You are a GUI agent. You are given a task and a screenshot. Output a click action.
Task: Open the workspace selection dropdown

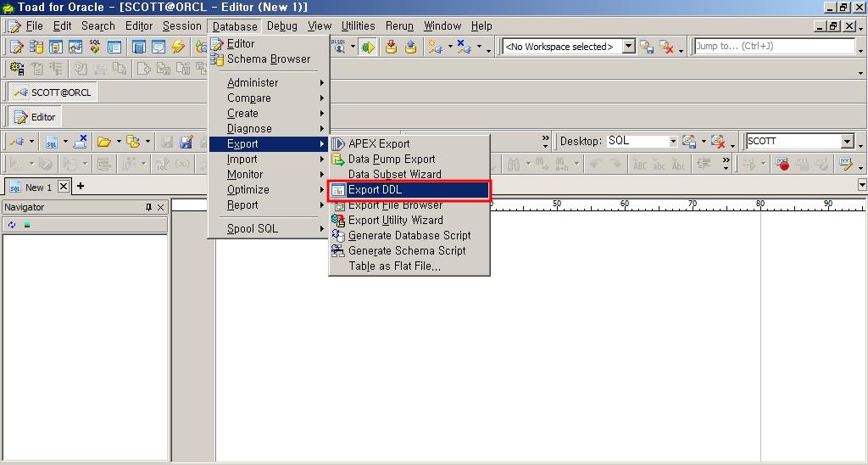(x=628, y=47)
